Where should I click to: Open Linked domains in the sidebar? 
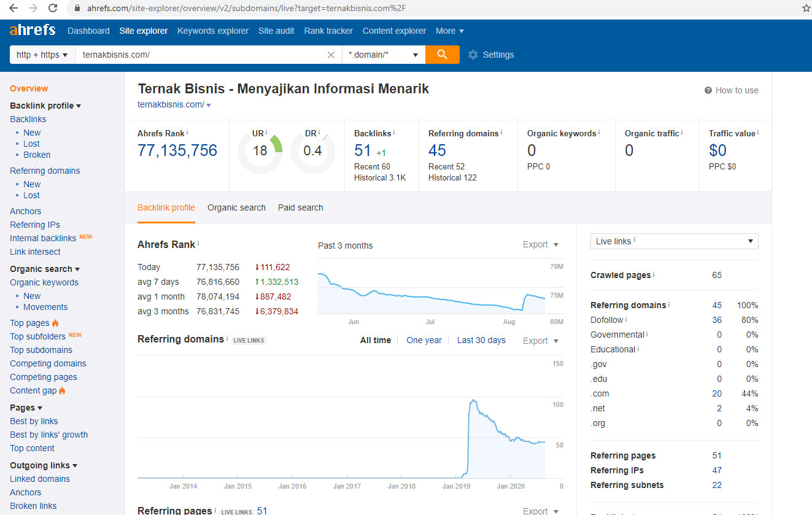pos(40,479)
